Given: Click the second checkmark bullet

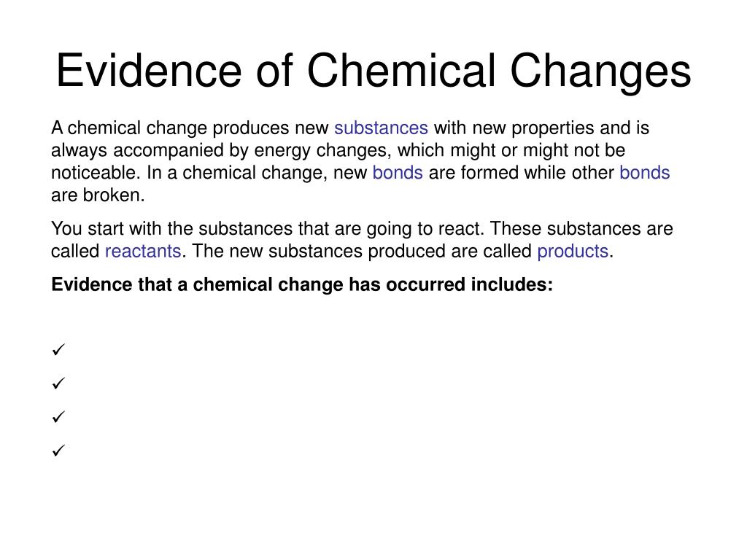Looking at the screenshot, I should (x=58, y=384).
